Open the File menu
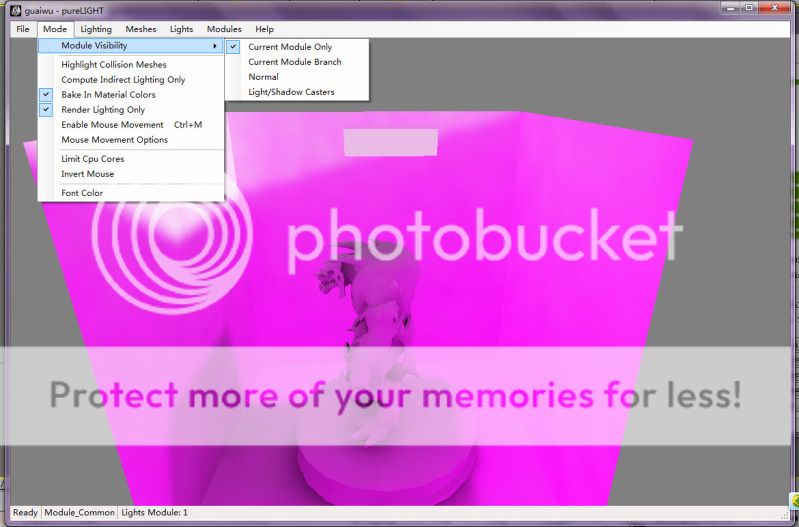This screenshot has height=527, width=799. coord(22,29)
